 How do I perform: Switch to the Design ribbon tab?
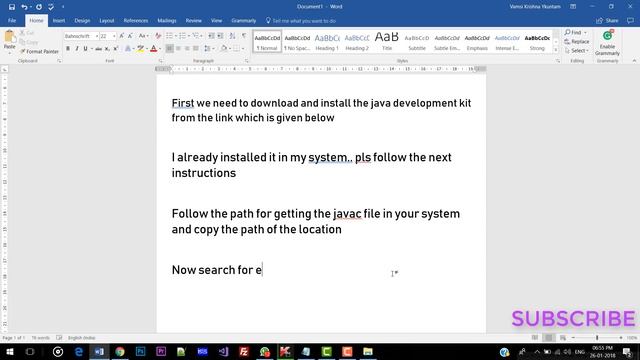click(82, 20)
